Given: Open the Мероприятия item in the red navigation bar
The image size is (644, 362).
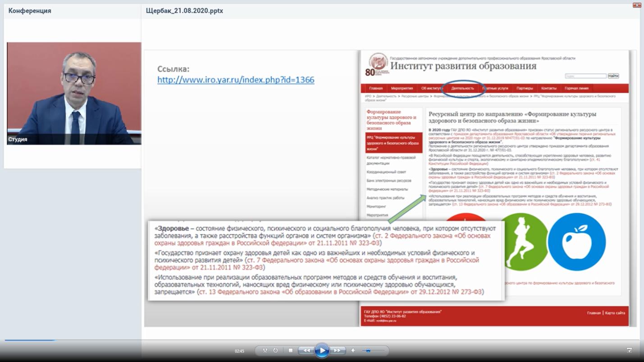Looking at the screenshot, I should coord(402,88).
